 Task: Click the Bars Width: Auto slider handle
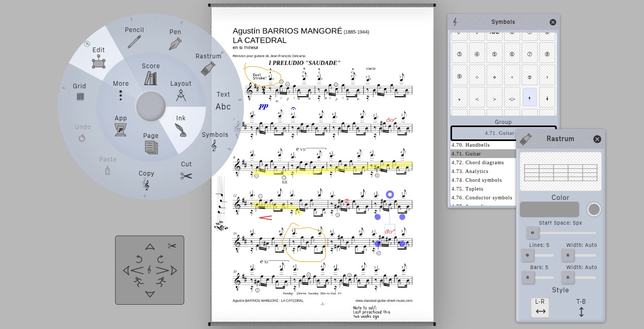568,277
